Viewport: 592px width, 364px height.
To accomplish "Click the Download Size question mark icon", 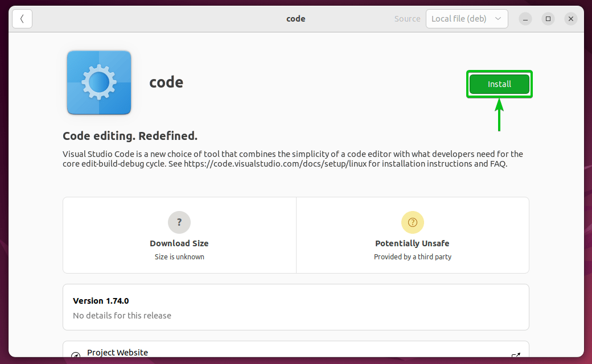I will [179, 222].
